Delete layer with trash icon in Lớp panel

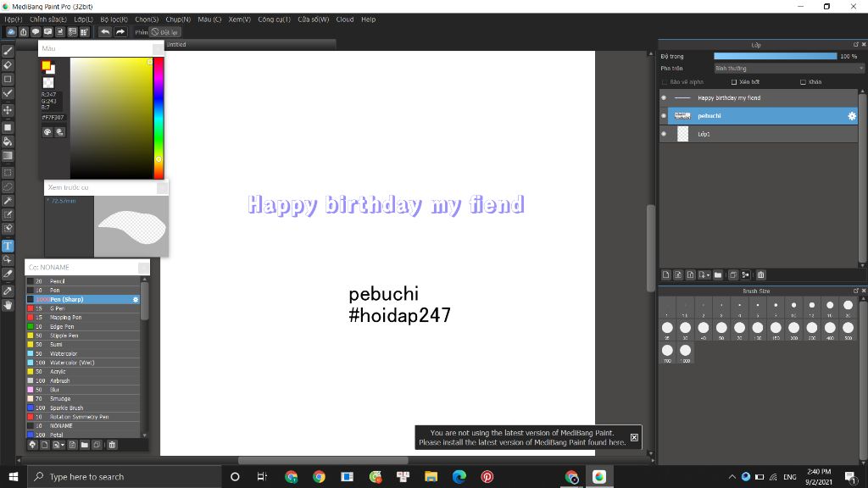[x=760, y=275]
